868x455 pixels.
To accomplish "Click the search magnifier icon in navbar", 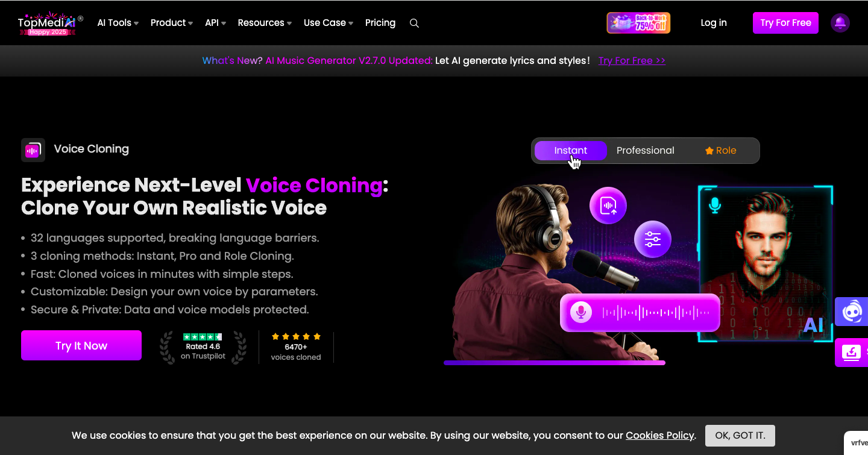I will tap(414, 23).
